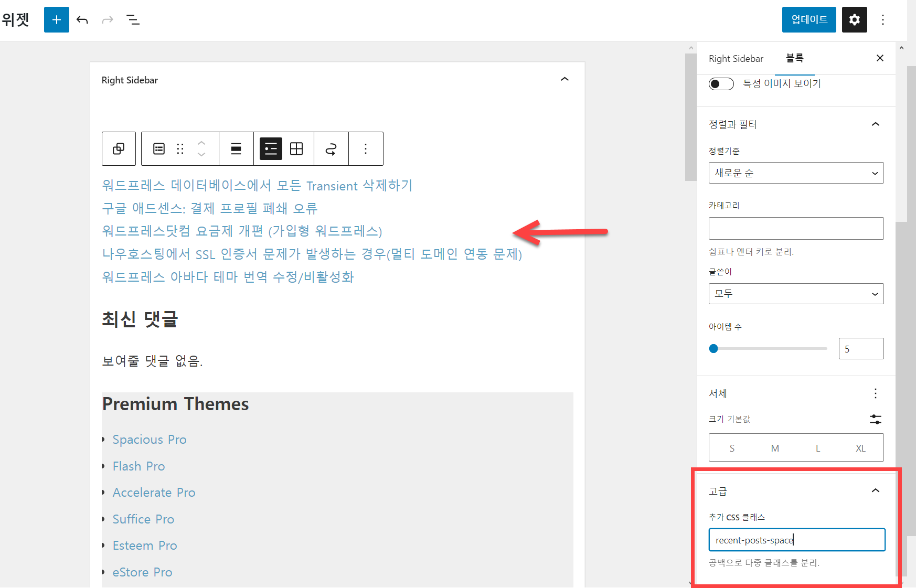Undo the last change
This screenshot has height=588, width=916.
pos(82,19)
